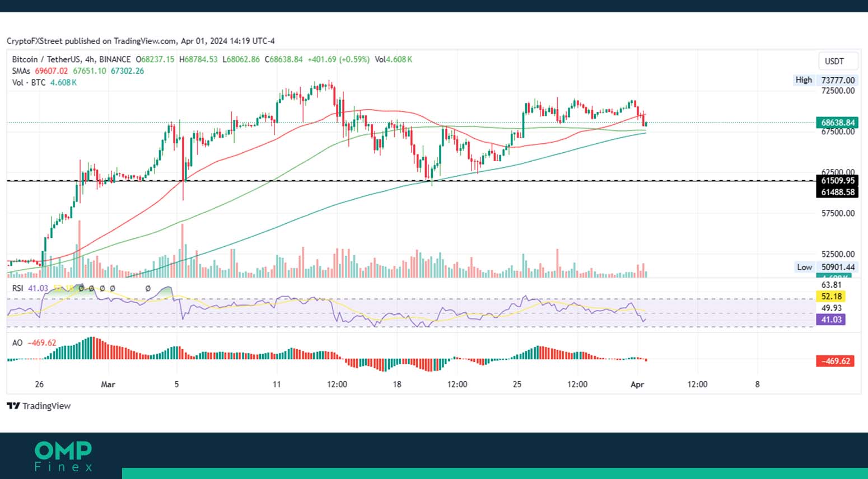Screen dimensions: 868x479
Task: Click the 12:00 label right after Apr
Action: coord(697,384)
